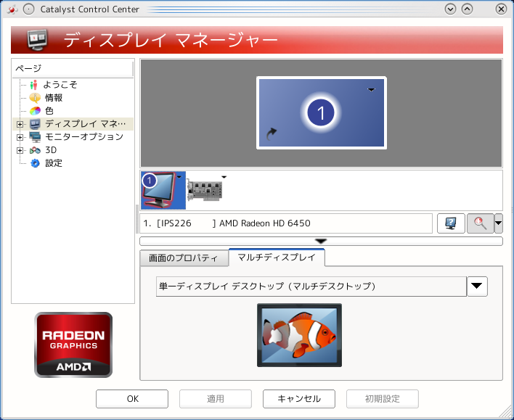Open the ようこそ (Welcome) page

[60, 85]
